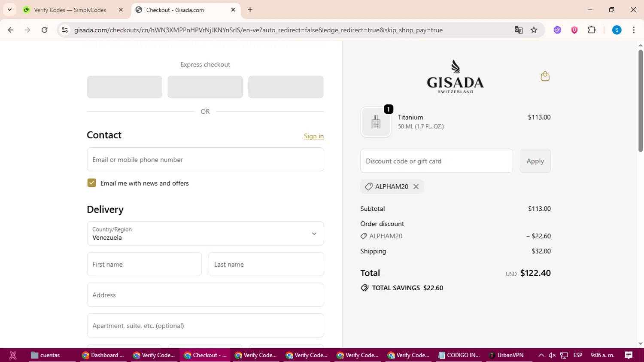Click the Express checkout heading
Screen dimensions: 644x362
point(205,64)
